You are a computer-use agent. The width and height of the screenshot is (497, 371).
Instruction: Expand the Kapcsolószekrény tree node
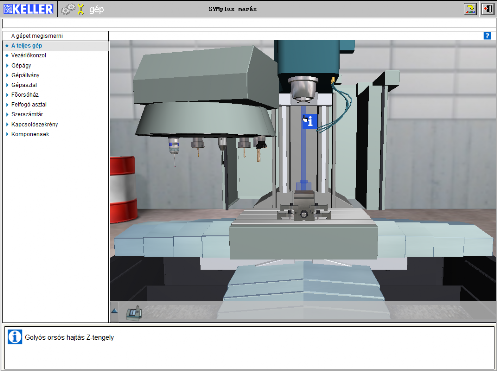7,124
